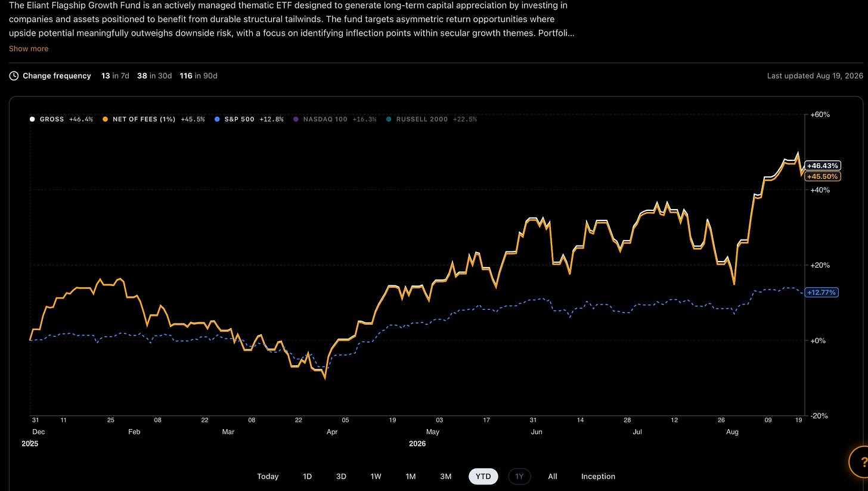This screenshot has width=868, height=491.
Task: Click the +0% y-axis label
Action: click(x=818, y=341)
